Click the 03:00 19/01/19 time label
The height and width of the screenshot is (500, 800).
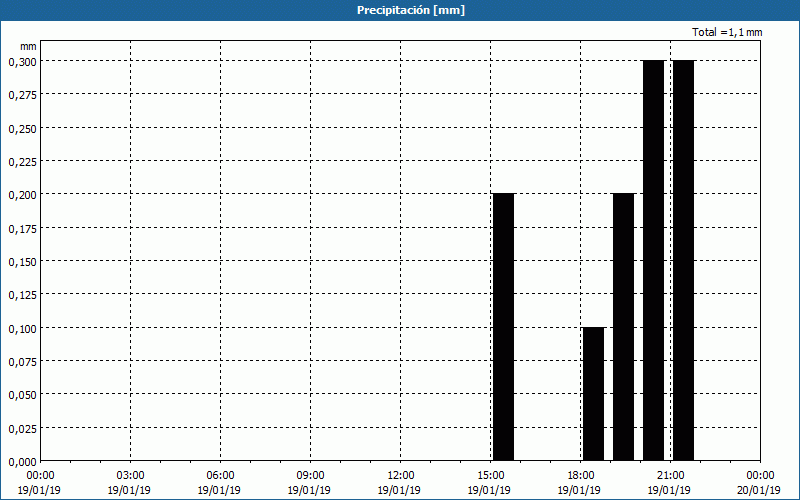pyautogui.click(x=129, y=483)
